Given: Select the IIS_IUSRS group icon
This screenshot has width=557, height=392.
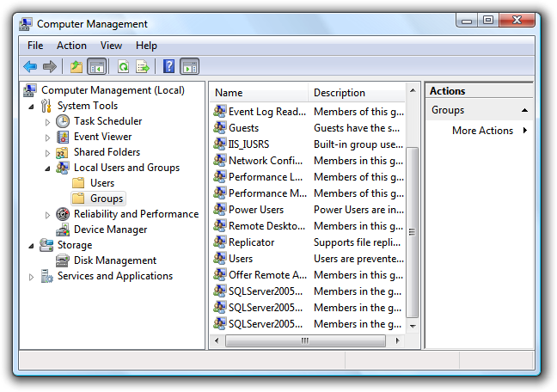Looking at the screenshot, I should coord(220,144).
